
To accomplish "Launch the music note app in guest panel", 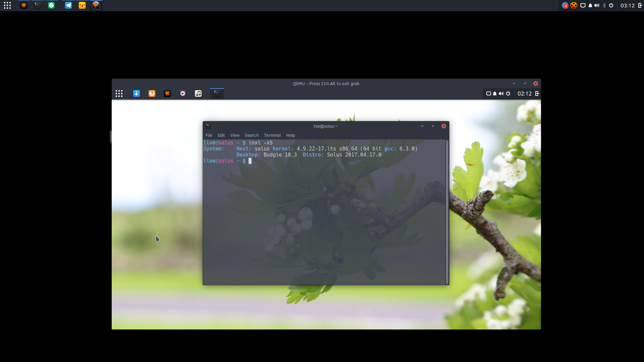I will pyautogui.click(x=198, y=94).
